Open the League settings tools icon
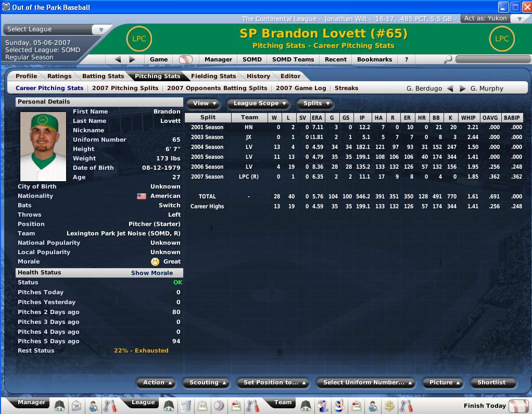 tap(253, 406)
